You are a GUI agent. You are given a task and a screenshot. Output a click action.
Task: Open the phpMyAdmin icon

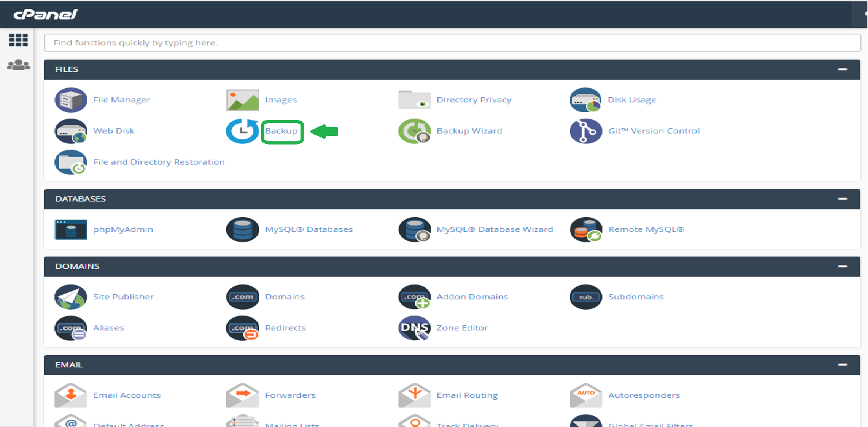[x=71, y=229]
